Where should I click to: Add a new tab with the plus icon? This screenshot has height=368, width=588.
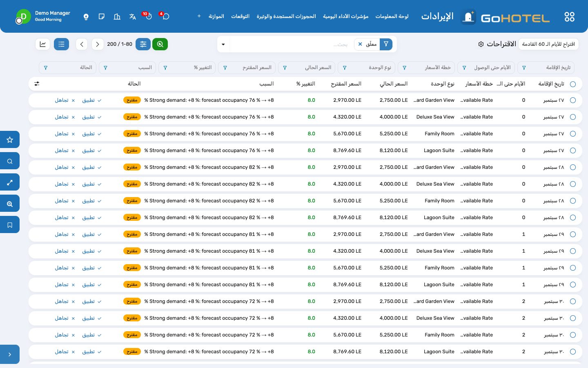[199, 16]
